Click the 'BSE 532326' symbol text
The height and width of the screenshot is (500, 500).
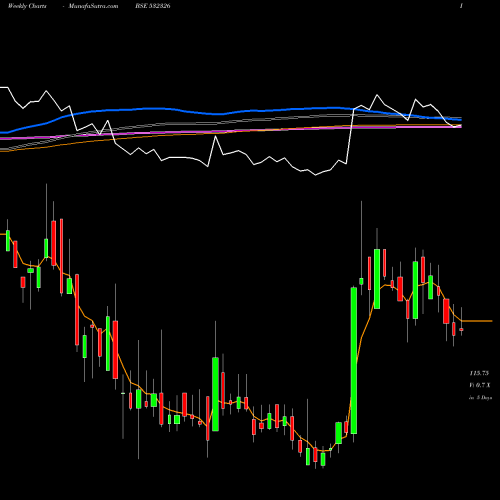(153, 6)
